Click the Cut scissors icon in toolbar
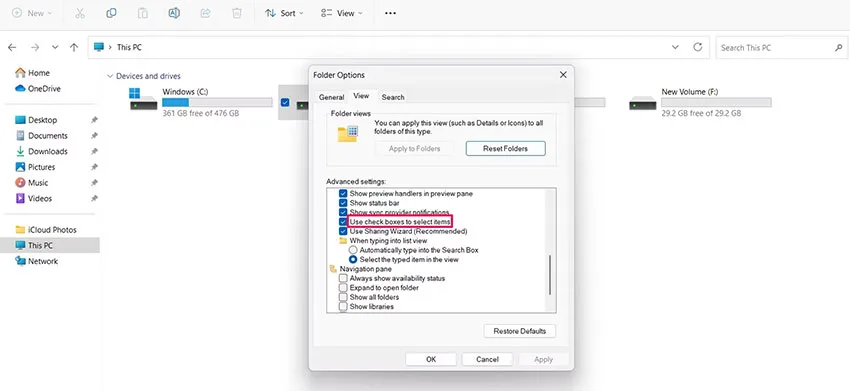 click(80, 14)
